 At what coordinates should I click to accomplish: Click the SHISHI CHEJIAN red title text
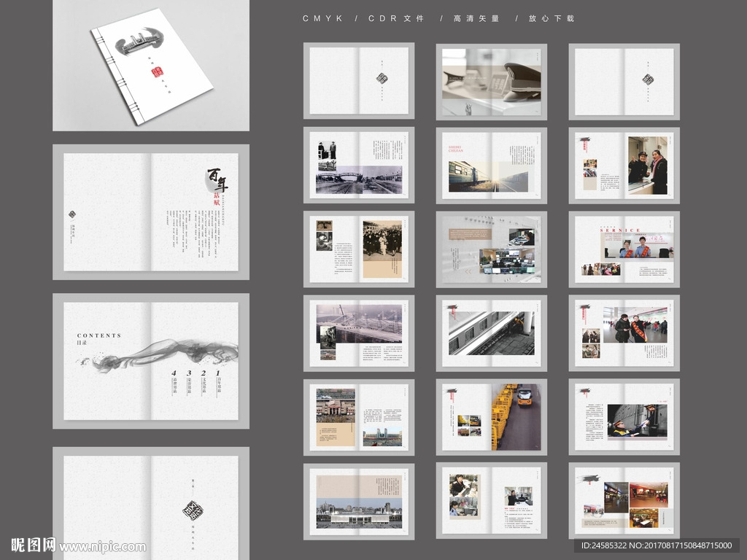(455, 149)
